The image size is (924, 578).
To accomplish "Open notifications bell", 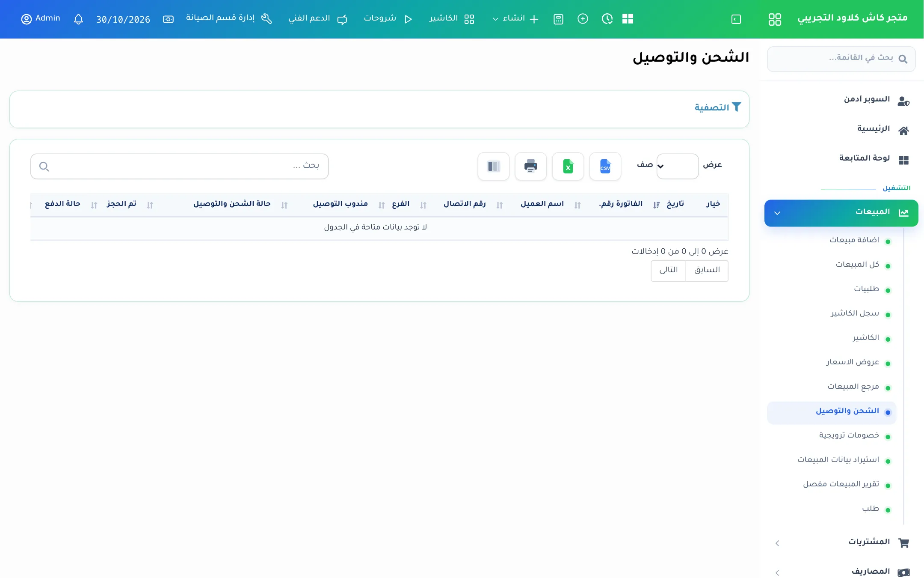I will point(78,19).
